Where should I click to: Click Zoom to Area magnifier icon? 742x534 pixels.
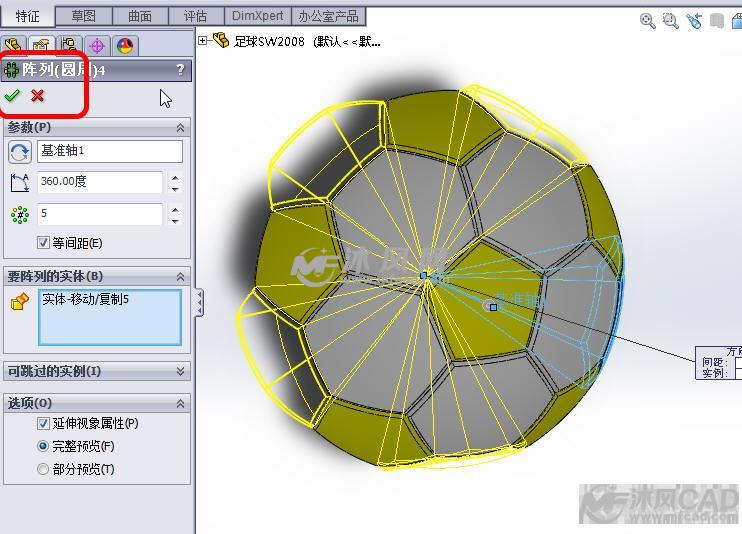671,21
